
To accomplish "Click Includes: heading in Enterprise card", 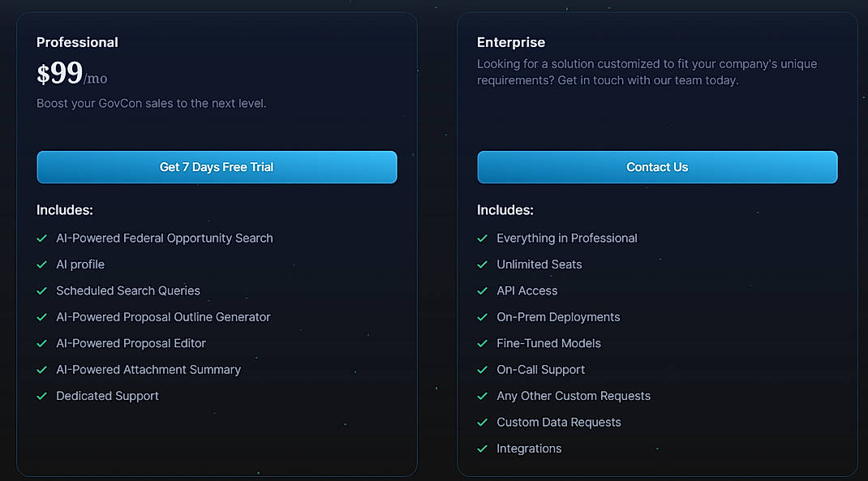I will pos(505,210).
